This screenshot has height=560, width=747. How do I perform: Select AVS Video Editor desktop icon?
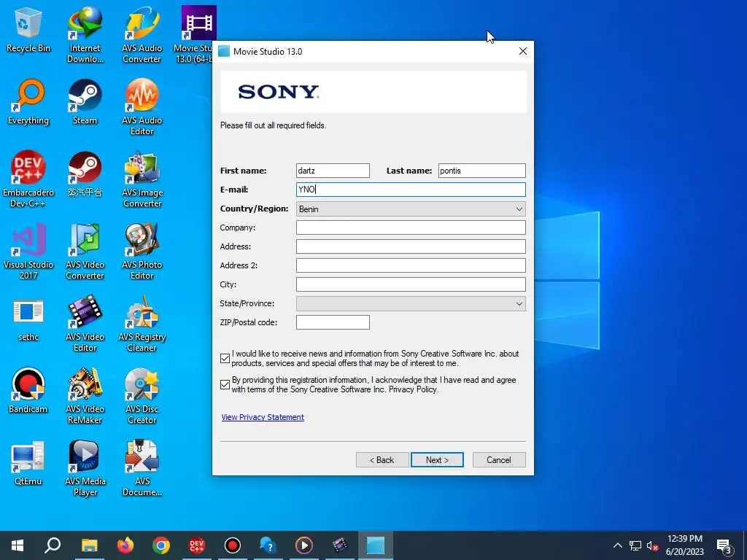point(85,324)
